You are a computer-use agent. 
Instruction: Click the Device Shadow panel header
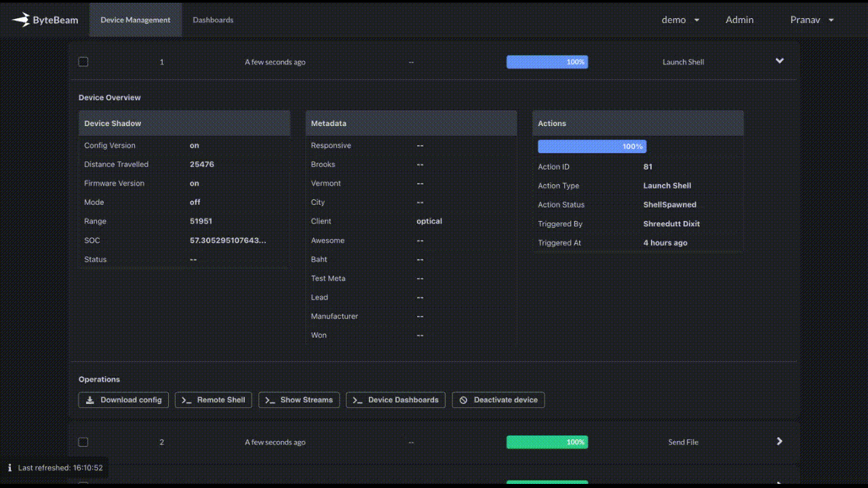[x=184, y=123]
